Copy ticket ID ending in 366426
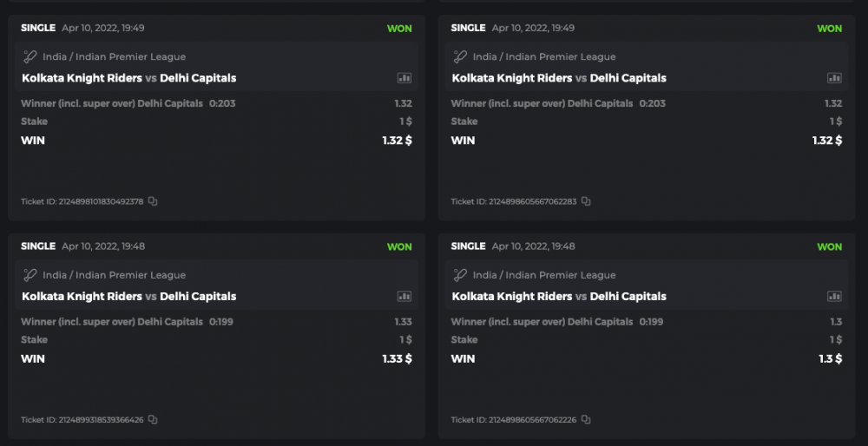Image resolution: width=868 pixels, height=446 pixels. tap(153, 420)
